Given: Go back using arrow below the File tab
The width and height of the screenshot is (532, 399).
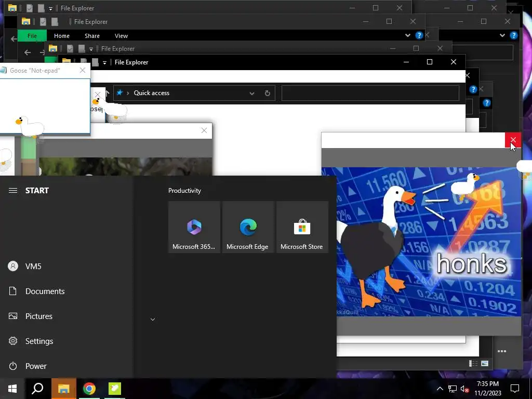Looking at the screenshot, I should pyautogui.click(x=28, y=52).
